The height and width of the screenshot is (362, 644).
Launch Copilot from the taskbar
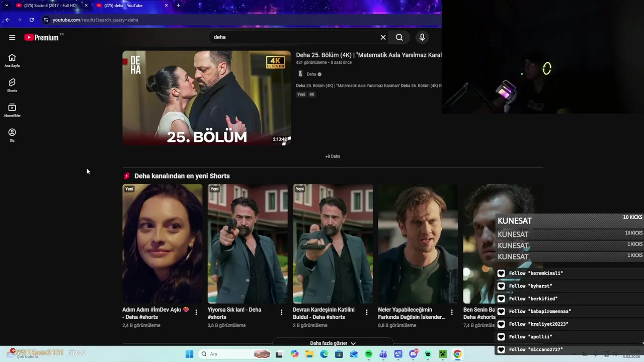point(294,354)
